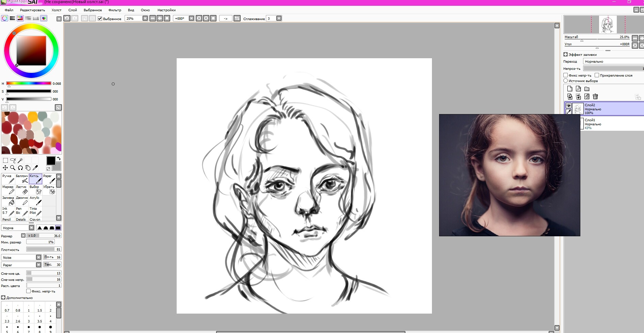Expand the Эффект заливки section
Image resolution: width=644 pixels, height=333 pixels.
[x=566, y=54]
